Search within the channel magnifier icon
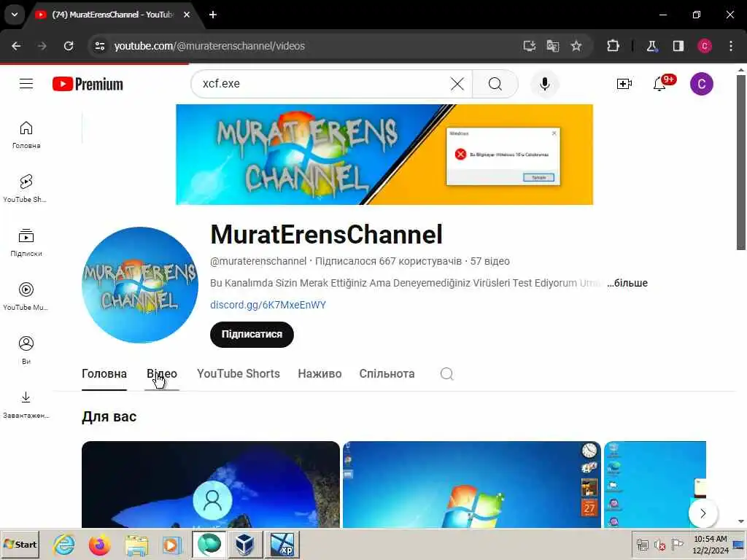747x560 pixels. point(447,374)
